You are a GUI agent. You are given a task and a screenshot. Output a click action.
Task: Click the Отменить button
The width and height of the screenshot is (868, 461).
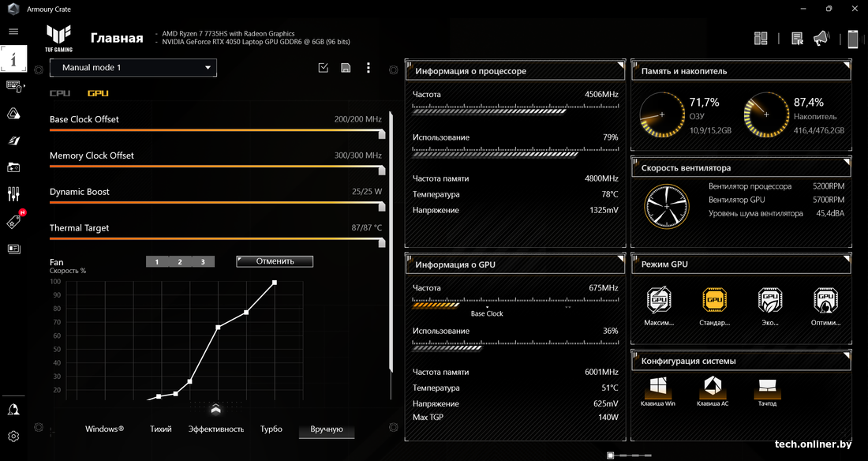coord(275,261)
